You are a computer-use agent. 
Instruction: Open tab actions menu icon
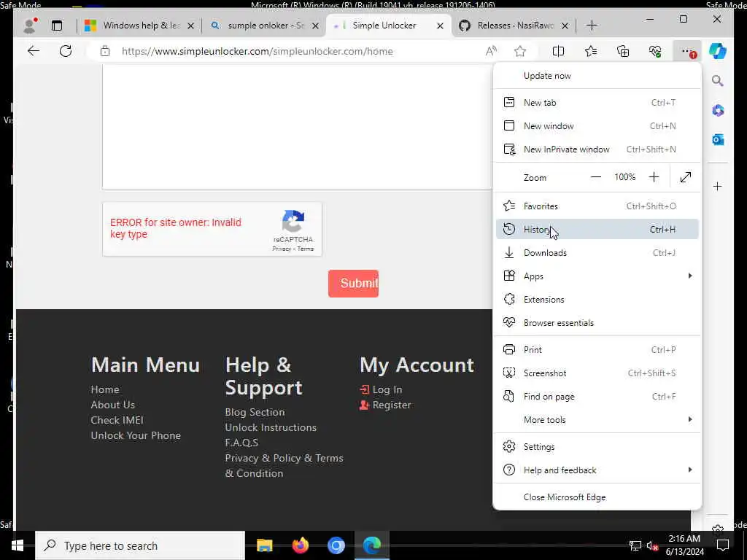coord(57,26)
